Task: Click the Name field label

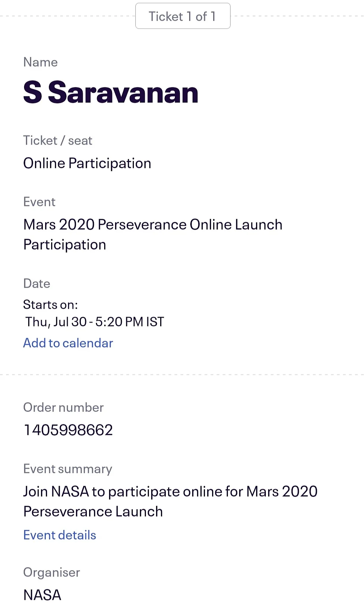Action: [41, 62]
